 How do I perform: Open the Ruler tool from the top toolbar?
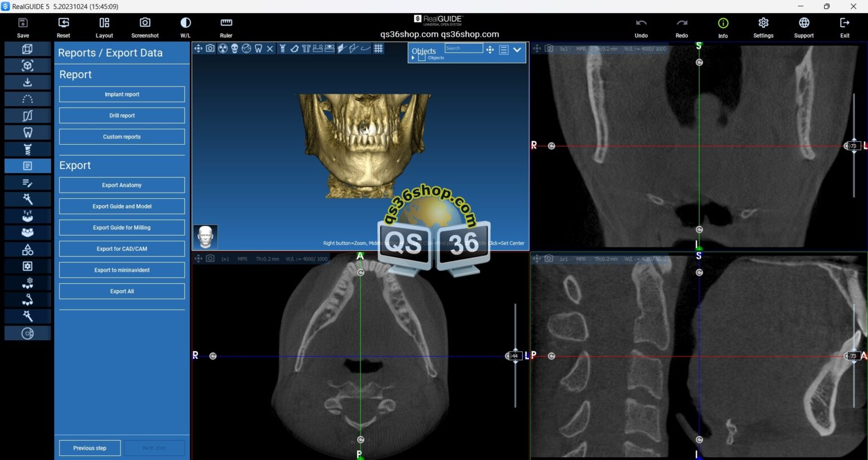226,27
